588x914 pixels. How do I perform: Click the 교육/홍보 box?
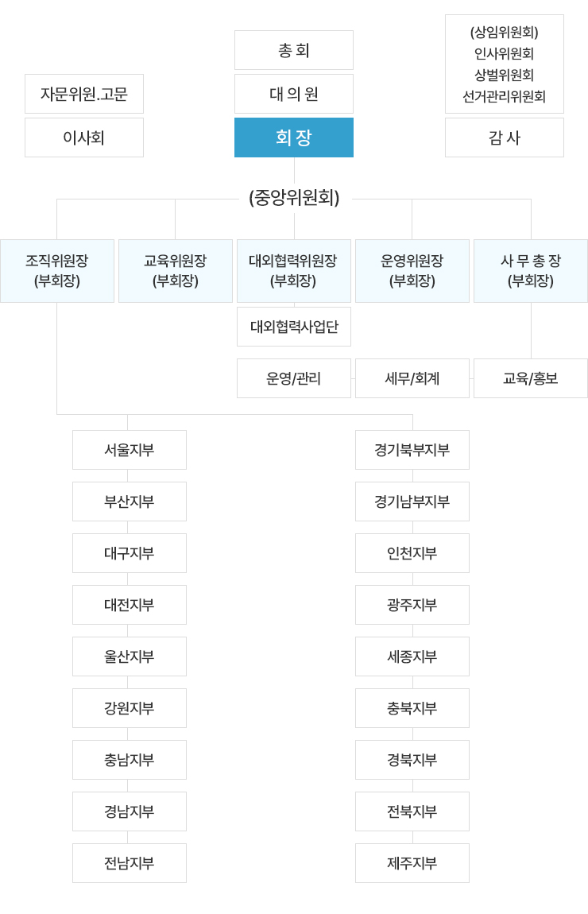click(x=531, y=378)
